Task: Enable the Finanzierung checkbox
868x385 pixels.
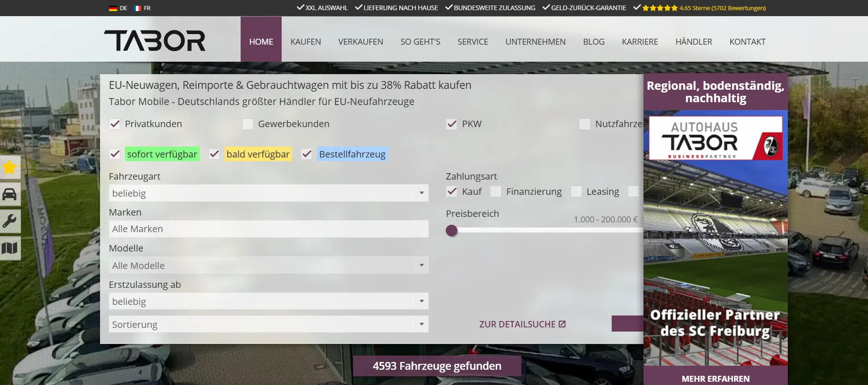Action: (496, 191)
